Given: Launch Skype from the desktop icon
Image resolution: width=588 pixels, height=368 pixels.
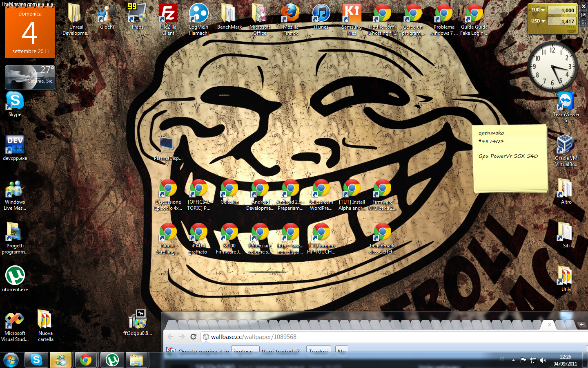Looking at the screenshot, I should 15,104.
